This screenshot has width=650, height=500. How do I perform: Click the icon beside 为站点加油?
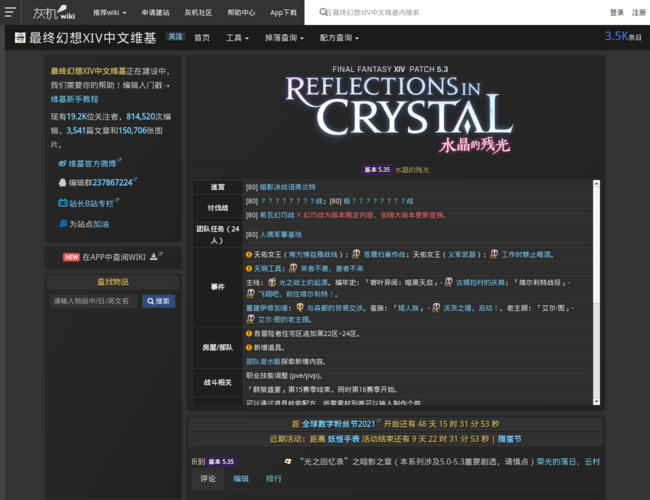tap(62, 224)
